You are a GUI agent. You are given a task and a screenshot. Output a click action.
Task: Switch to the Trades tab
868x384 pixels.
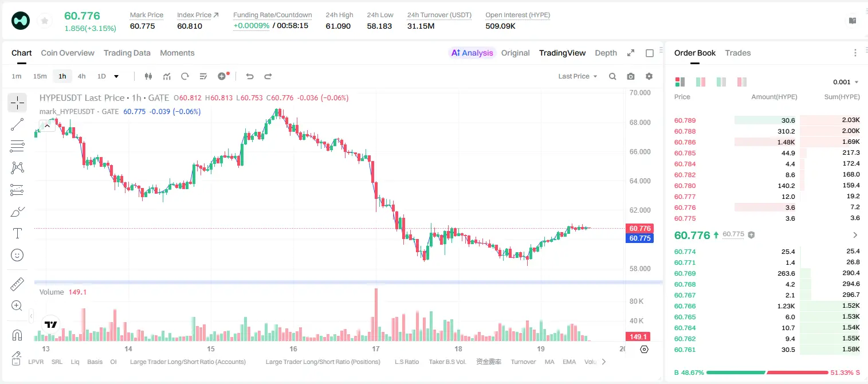tap(738, 53)
